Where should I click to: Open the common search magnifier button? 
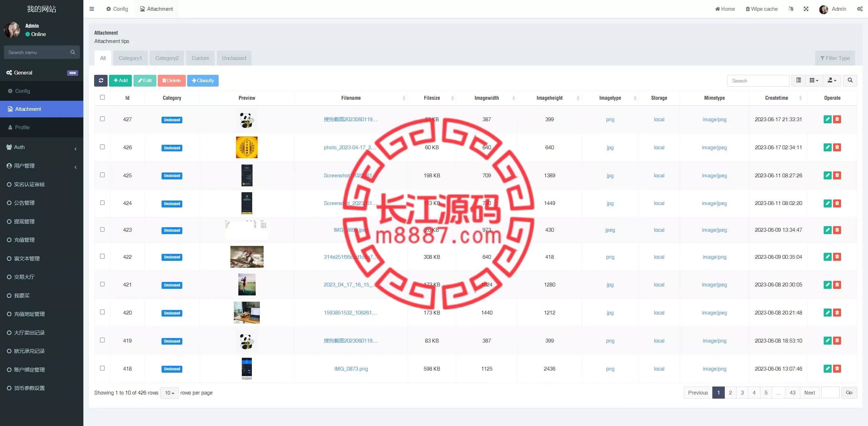click(850, 81)
